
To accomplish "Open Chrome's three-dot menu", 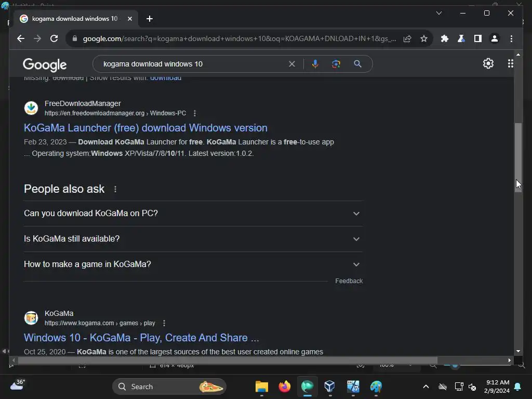I will pyautogui.click(x=511, y=38).
